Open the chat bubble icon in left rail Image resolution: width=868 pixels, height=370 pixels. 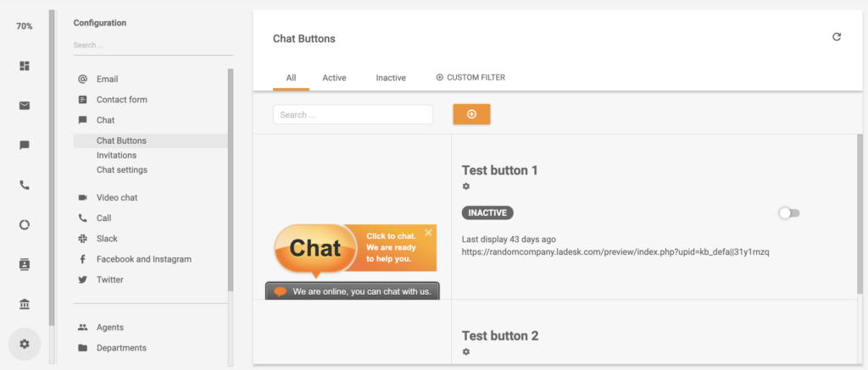tap(25, 146)
